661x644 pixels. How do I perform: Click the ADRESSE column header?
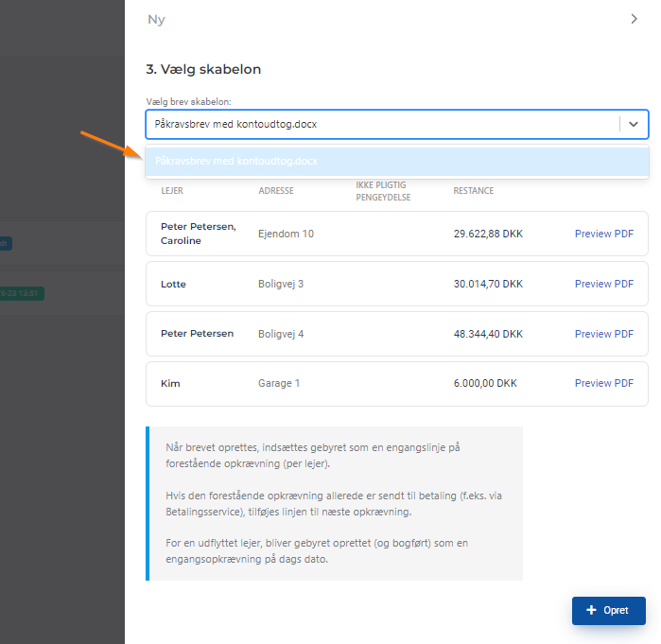pos(276,191)
